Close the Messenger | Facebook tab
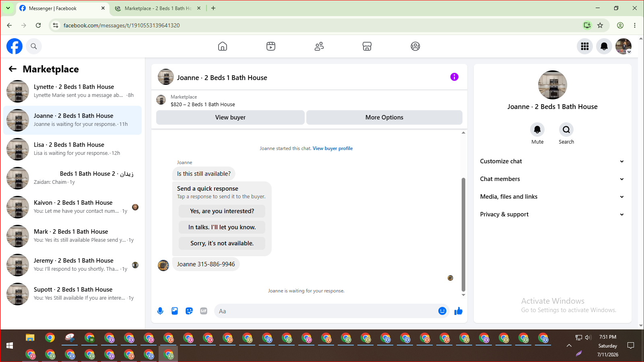The width and height of the screenshot is (644, 362). coord(103,8)
